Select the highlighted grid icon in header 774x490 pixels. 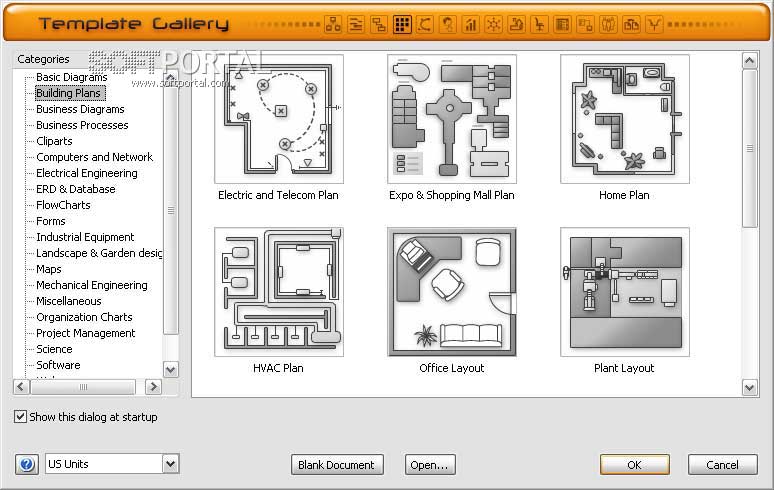coord(402,24)
